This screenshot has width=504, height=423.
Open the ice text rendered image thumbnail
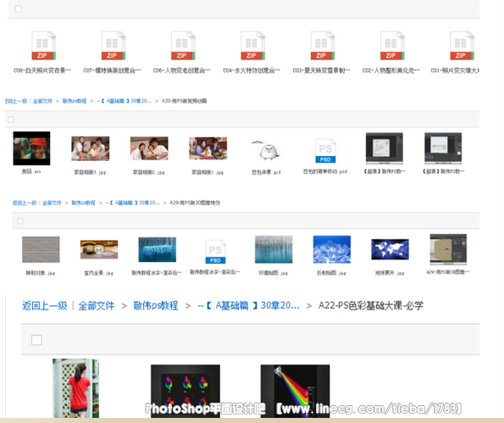158,249
